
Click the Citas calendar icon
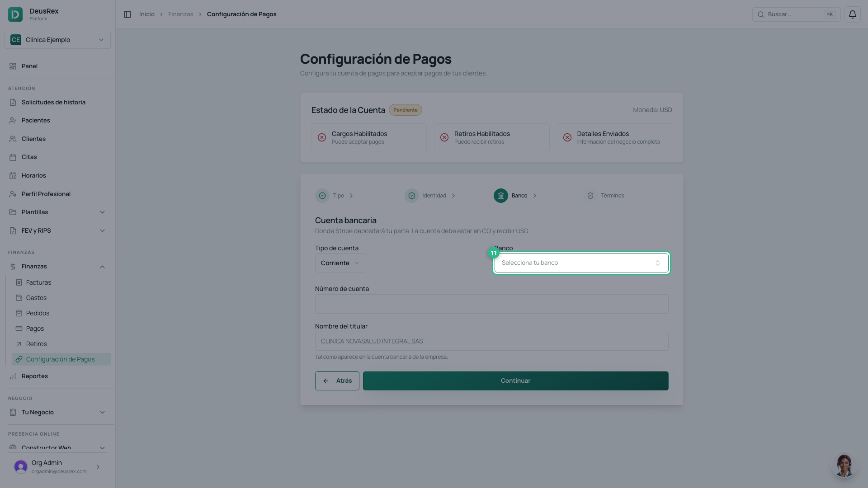[13, 157]
